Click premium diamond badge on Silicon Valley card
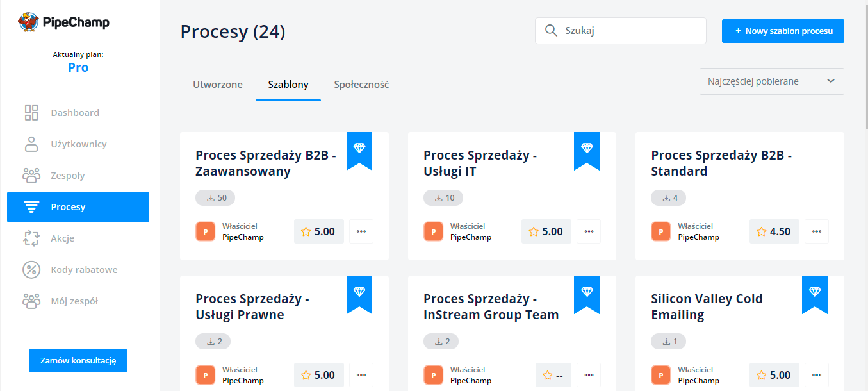This screenshot has height=391, width=868. (x=814, y=292)
